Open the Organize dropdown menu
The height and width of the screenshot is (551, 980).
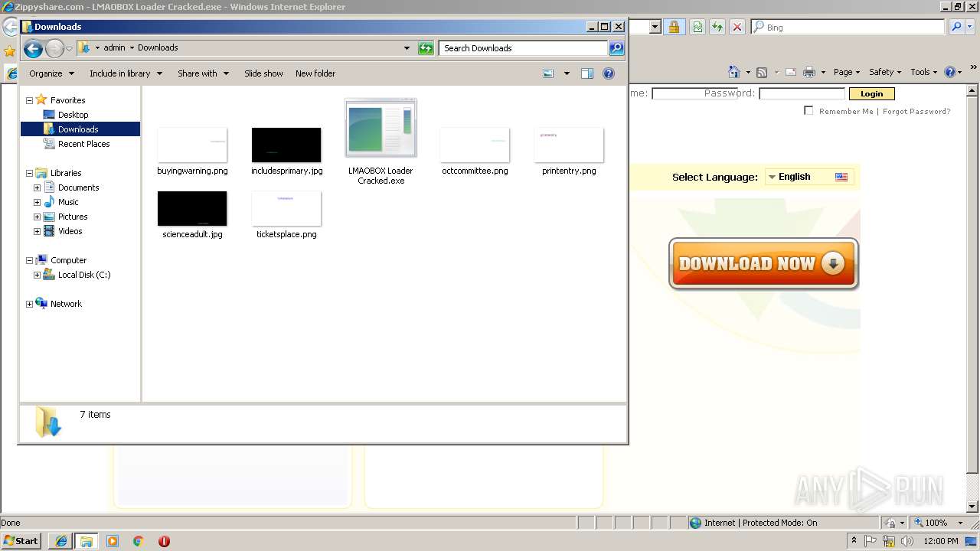(x=51, y=73)
